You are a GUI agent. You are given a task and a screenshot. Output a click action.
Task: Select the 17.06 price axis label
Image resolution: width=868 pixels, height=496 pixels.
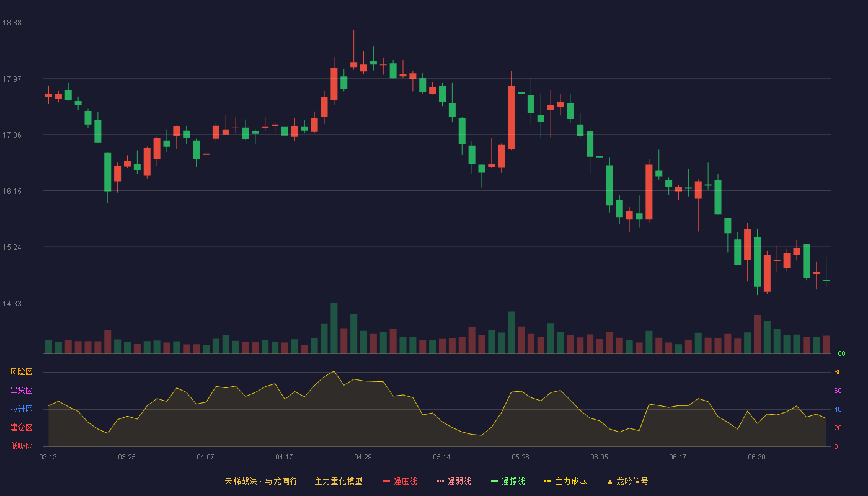coord(12,135)
